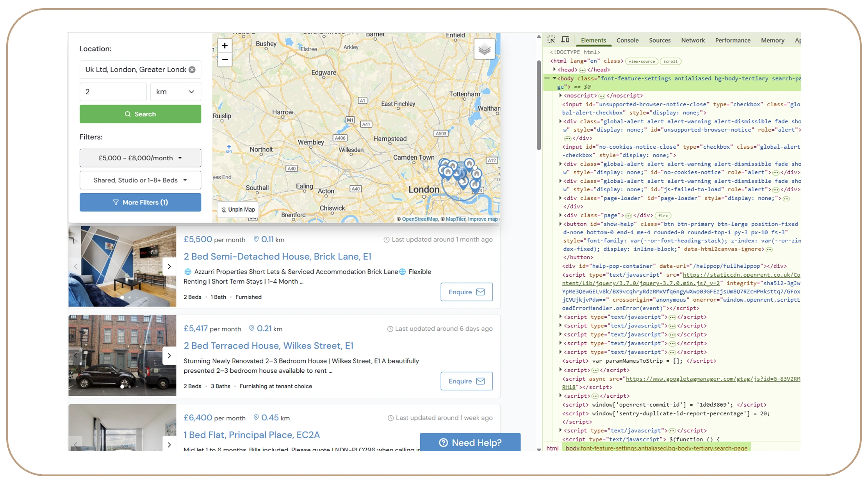Select the openrent-commit-id script line

[664, 404]
